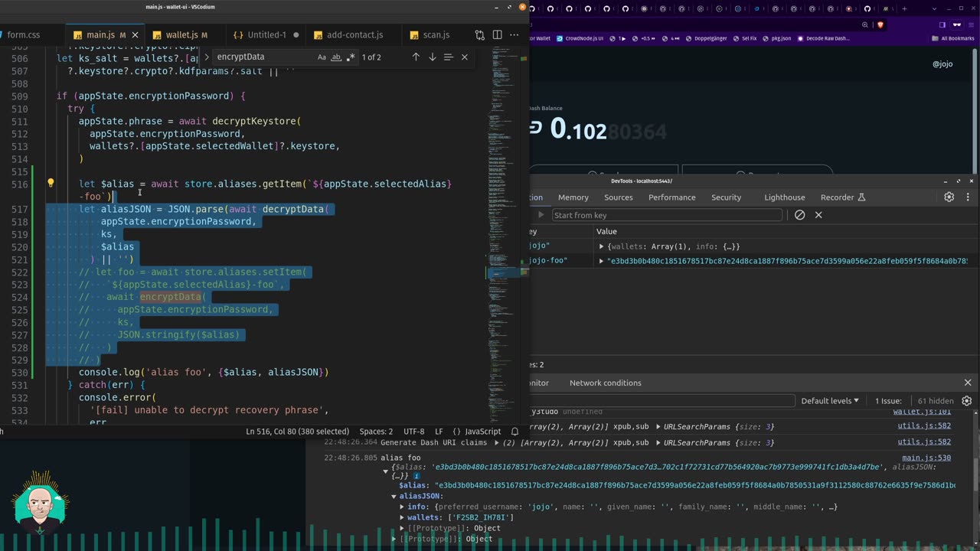Screen dimensions: 980x551
Task: Open the source control compare changes icon
Action: (480, 35)
